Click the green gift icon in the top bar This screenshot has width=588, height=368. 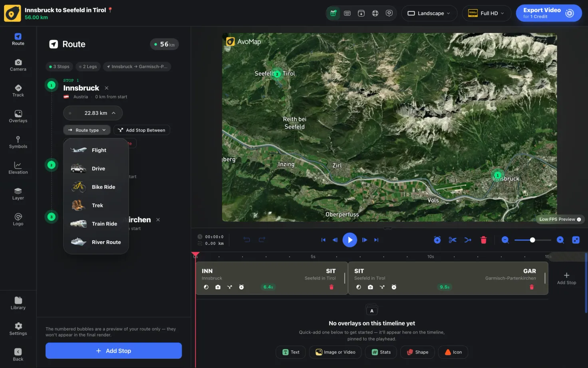333,13
